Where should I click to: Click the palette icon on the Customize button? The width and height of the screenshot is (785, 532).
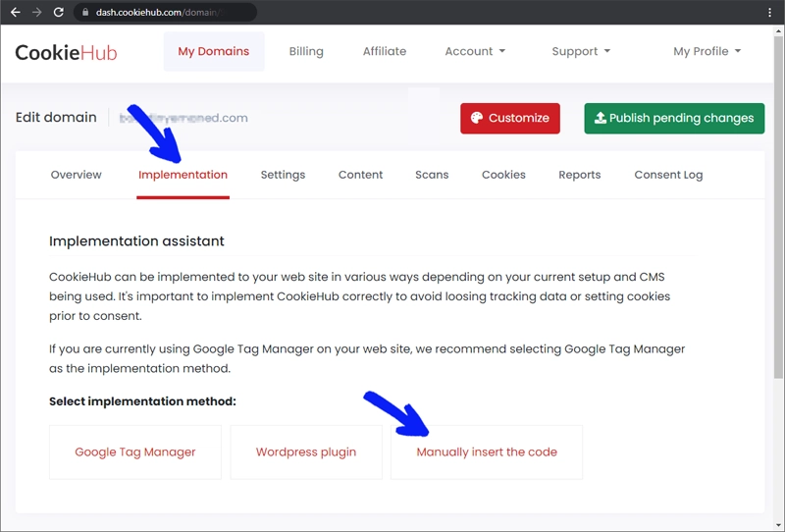point(477,118)
